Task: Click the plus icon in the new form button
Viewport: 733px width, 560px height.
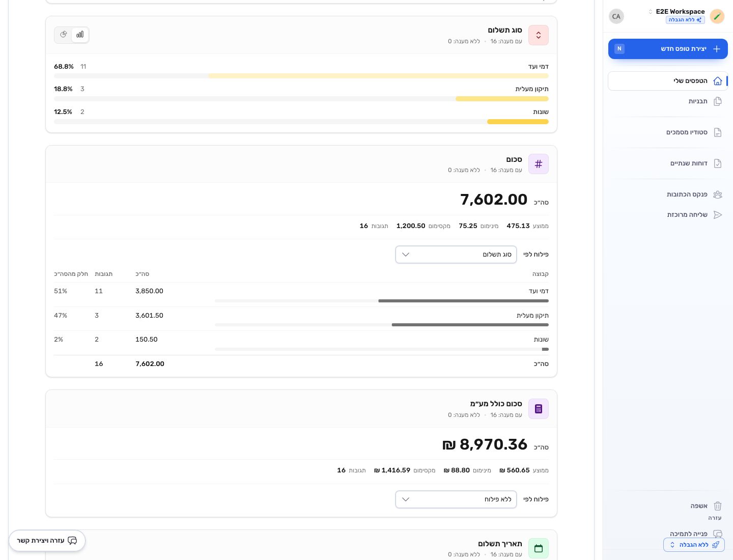Action: tap(717, 49)
